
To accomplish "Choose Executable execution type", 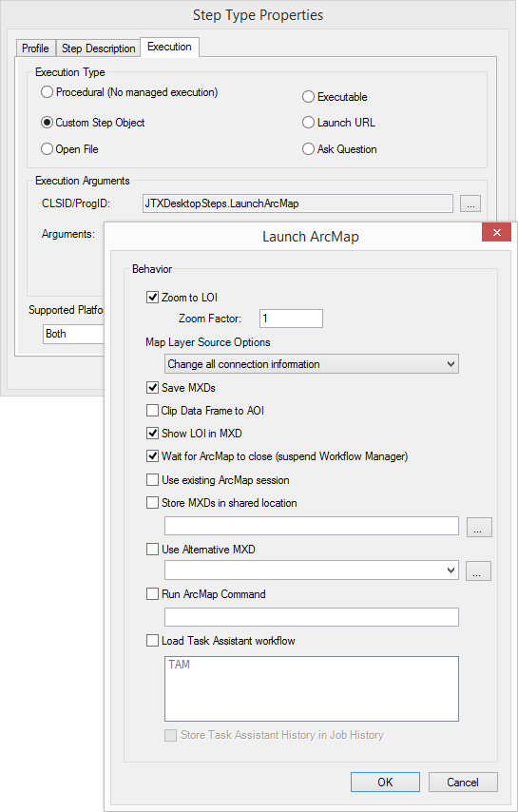I will 308,97.
